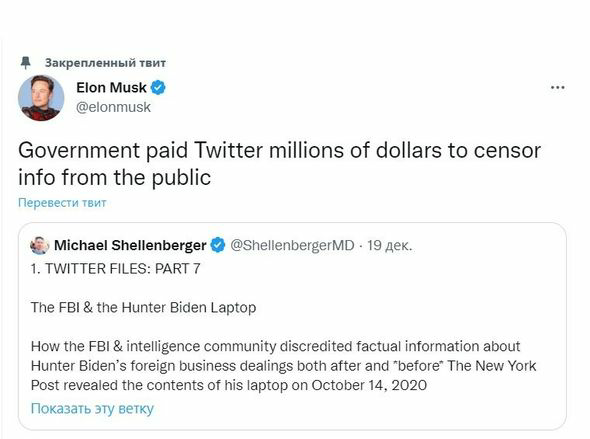
Task: Open the @elonmusk handle link
Action: pyautogui.click(x=113, y=107)
